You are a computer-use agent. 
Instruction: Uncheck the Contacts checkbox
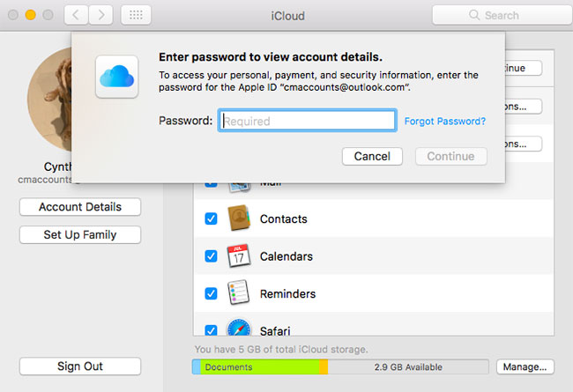click(x=212, y=218)
